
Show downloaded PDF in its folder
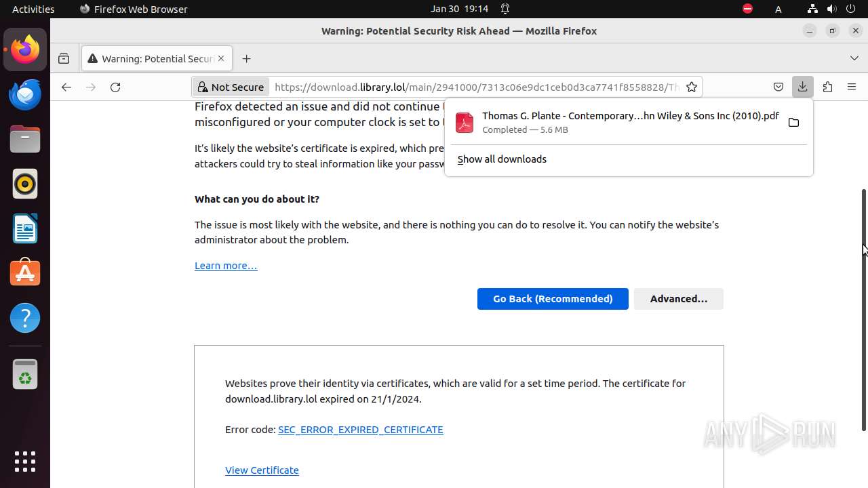(x=793, y=123)
